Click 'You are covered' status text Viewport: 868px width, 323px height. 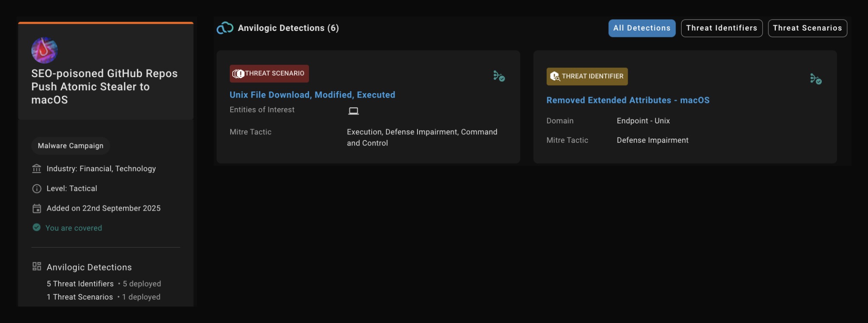tap(74, 228)
